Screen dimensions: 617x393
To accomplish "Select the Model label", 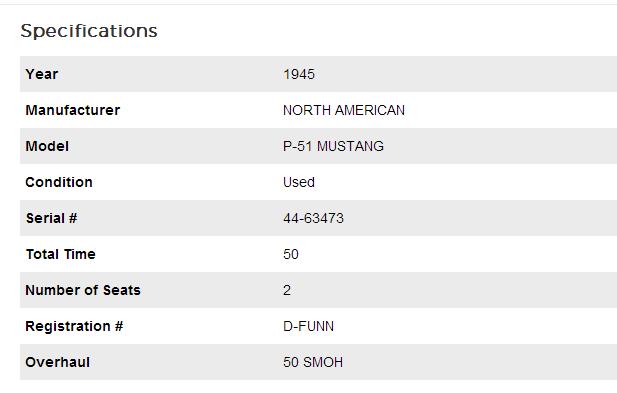I will point(47,146).
